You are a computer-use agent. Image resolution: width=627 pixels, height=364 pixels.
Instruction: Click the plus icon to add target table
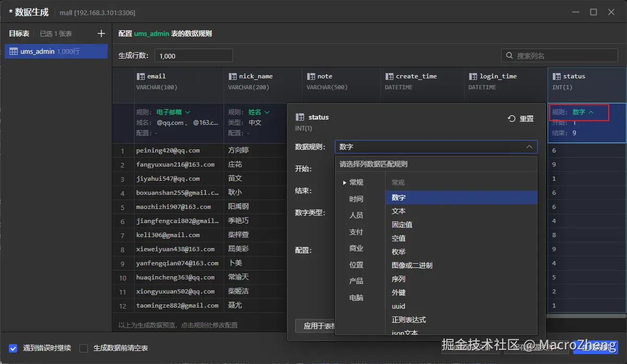101,34
